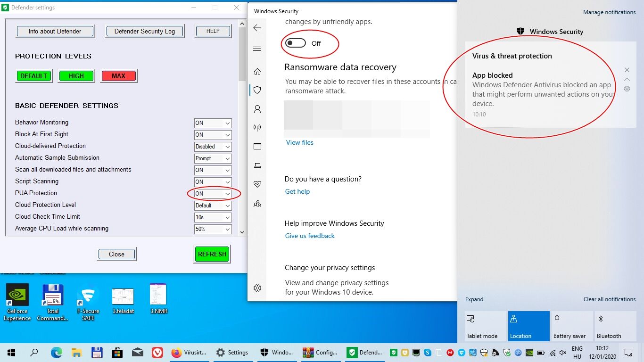Open the Script Scanning dropdown
644x362 pixels.
[213, 182]
